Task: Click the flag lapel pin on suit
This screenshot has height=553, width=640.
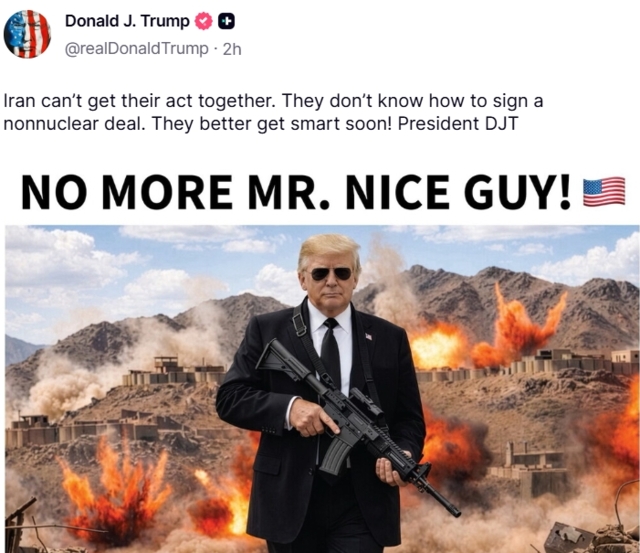Action: [369, 336]
